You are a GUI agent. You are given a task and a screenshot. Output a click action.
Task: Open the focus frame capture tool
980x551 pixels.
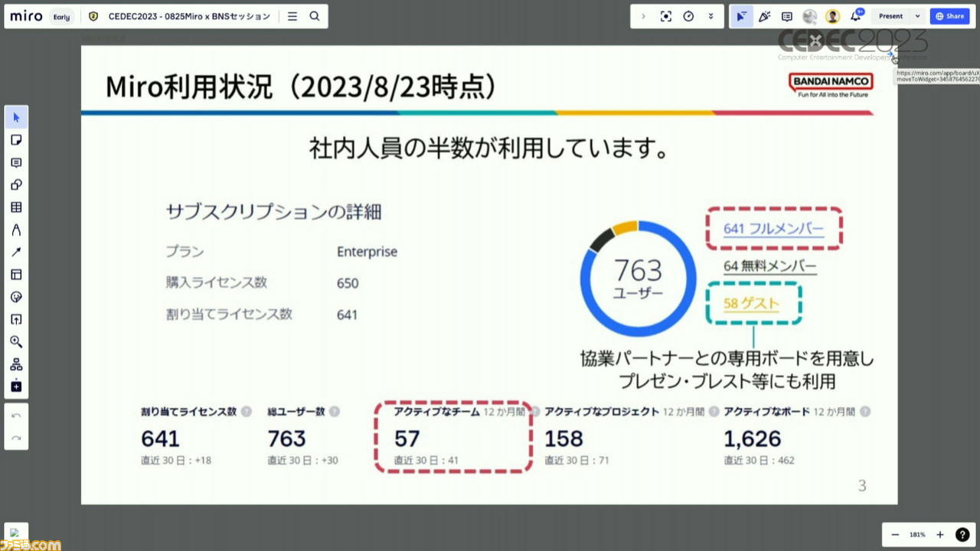point(666,16)
